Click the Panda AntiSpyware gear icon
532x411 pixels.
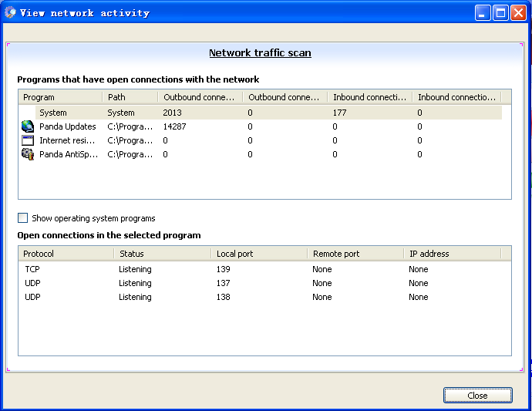tap(28, 154)
